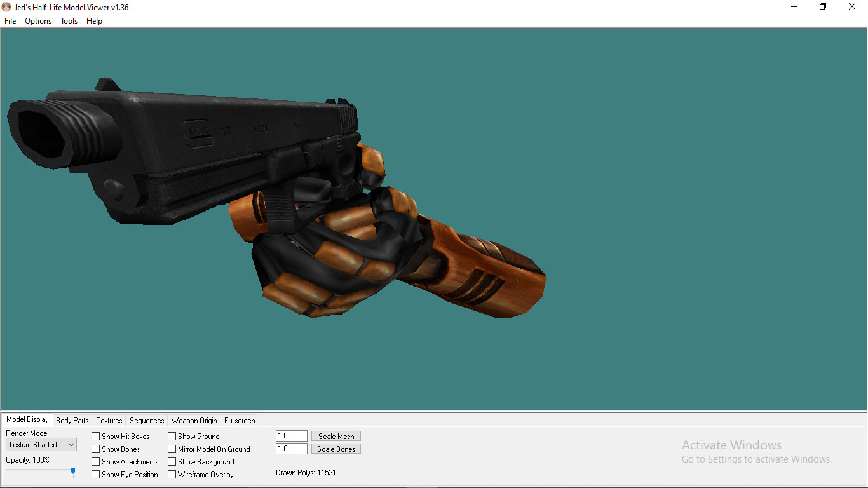Switch to the Fullscreen tab

click(239, 420)
